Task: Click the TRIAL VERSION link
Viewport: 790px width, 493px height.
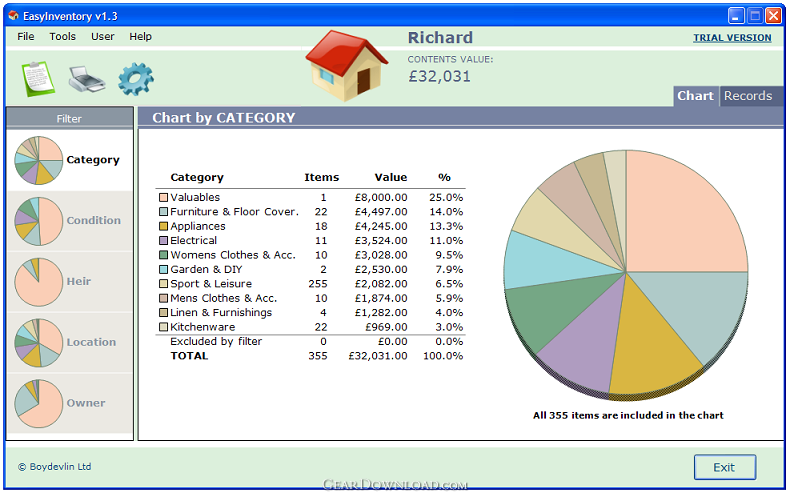Action: (732, 38)
